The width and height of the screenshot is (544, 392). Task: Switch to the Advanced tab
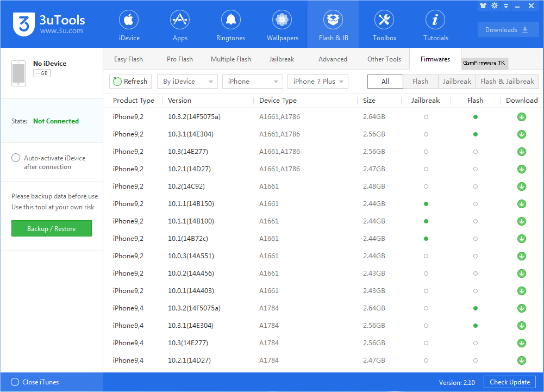pyautogui.click(x=333, y=59)
